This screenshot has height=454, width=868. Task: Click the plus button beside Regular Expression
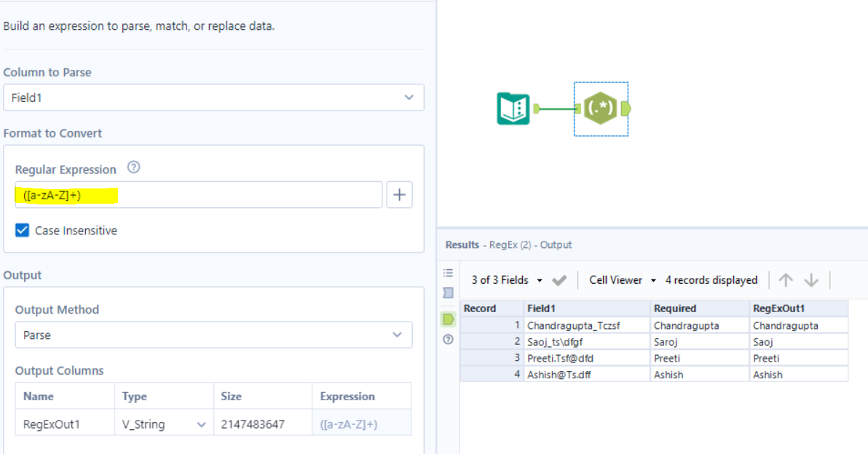point(399,195)
